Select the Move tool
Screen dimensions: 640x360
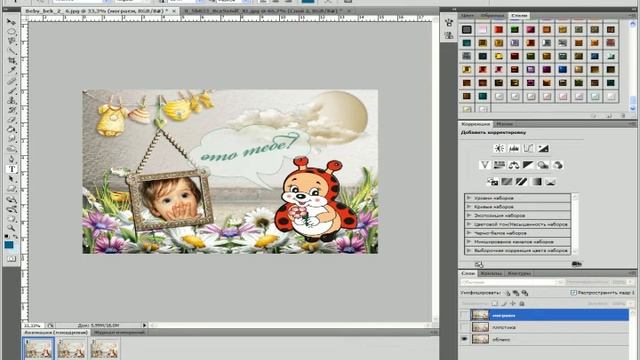pos(11,22)
